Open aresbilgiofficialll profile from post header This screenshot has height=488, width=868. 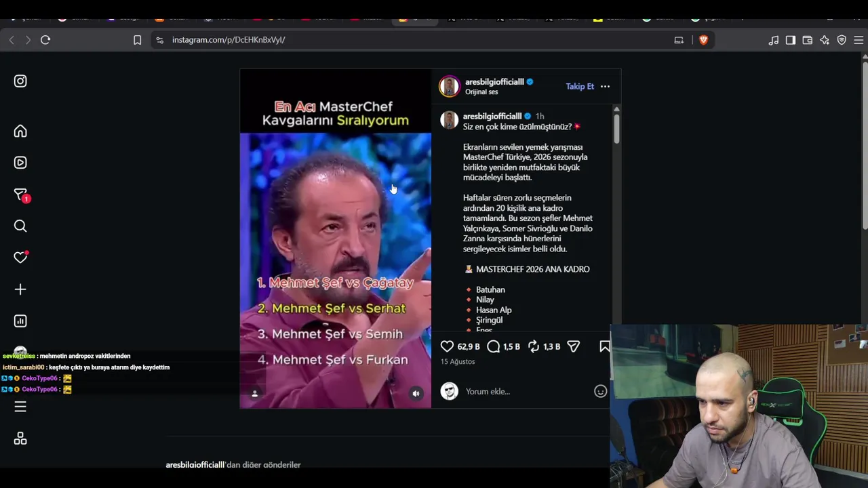point(494,82)
